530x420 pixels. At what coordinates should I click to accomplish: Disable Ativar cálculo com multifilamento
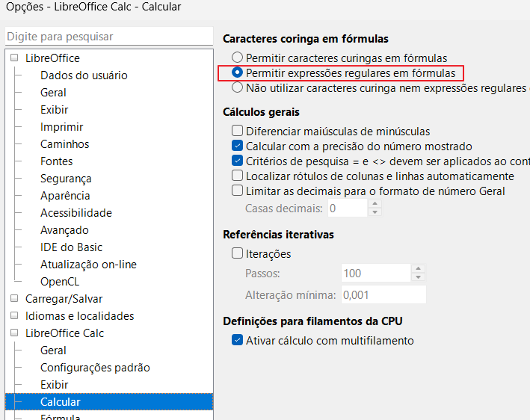tap(237, 340)
